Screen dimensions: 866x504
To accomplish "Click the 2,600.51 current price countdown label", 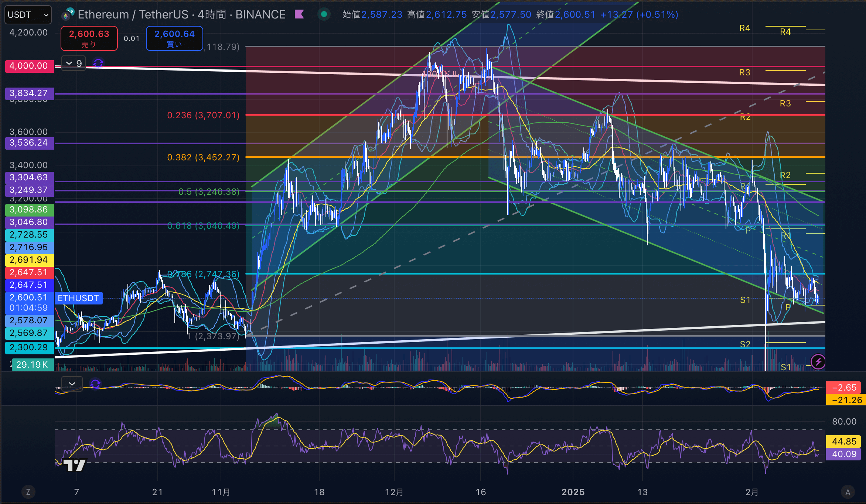I will point(29,303).
